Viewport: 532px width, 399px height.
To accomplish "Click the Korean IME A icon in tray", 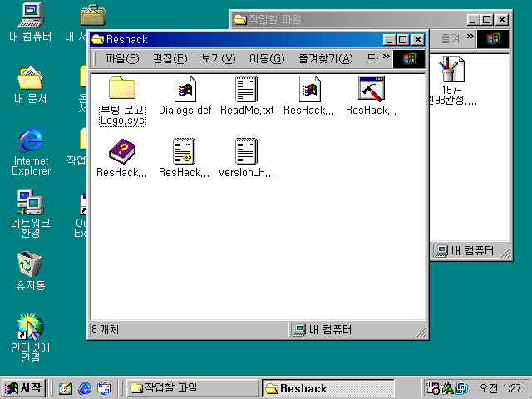I will coord(447,388).
